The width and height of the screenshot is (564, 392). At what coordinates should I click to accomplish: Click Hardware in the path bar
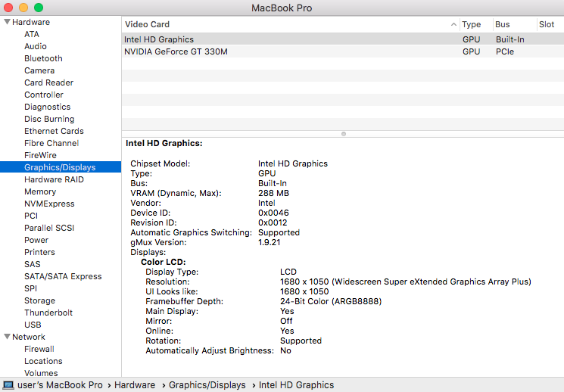135,385
